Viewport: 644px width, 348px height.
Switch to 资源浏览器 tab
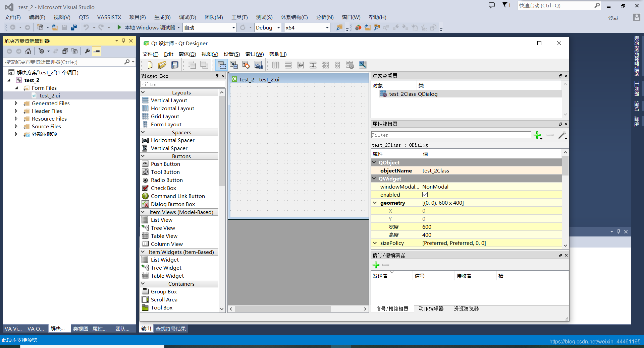tap(466, 308)
